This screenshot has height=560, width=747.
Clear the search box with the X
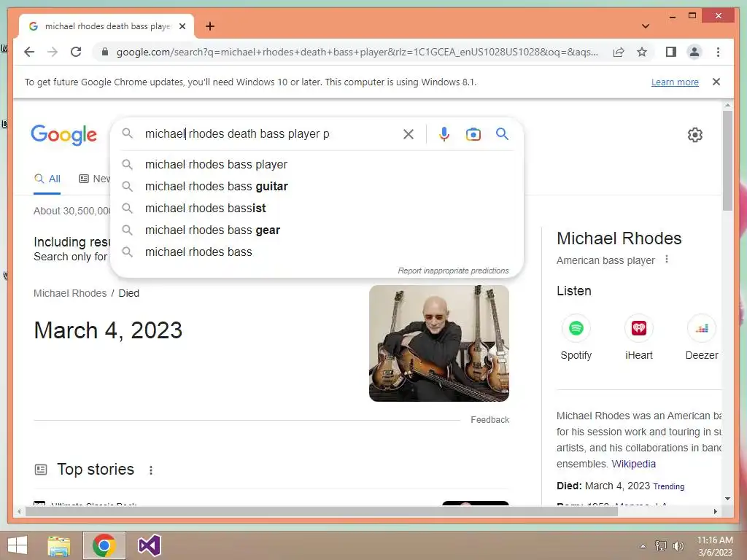tap(409, 134)
